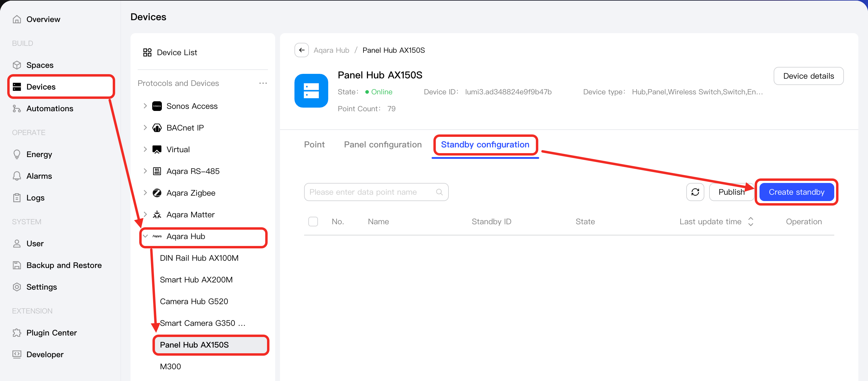
Task: Expand the Sonos Access tree node
Action: [145, 106]
